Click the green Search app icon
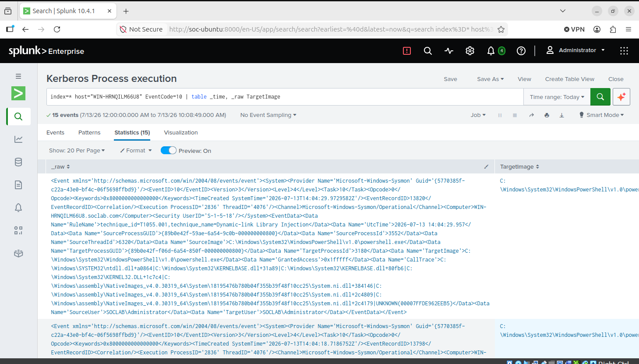This screenshot has width=639, height=364. [18, 93]
